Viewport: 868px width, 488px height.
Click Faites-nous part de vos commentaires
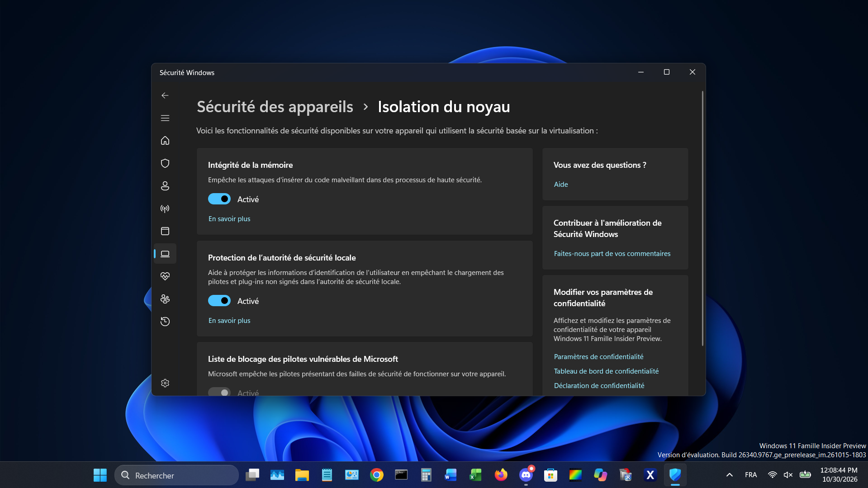click(612, 253)
